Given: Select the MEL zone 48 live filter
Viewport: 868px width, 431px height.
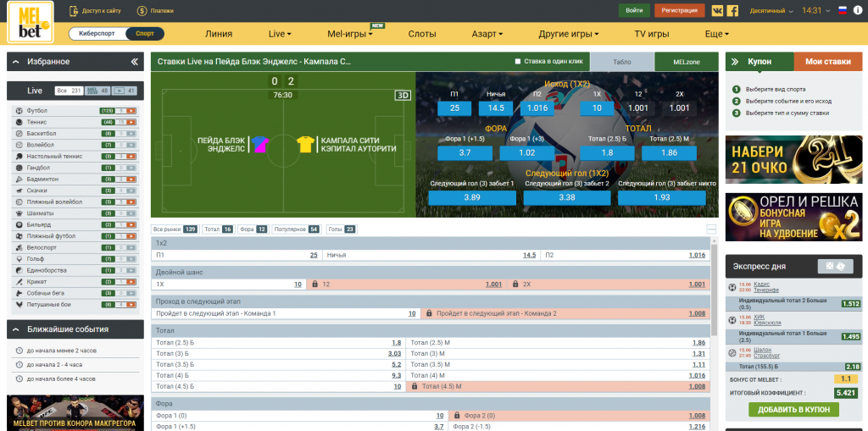Looking at the screenshot, I should coord(97,91).
